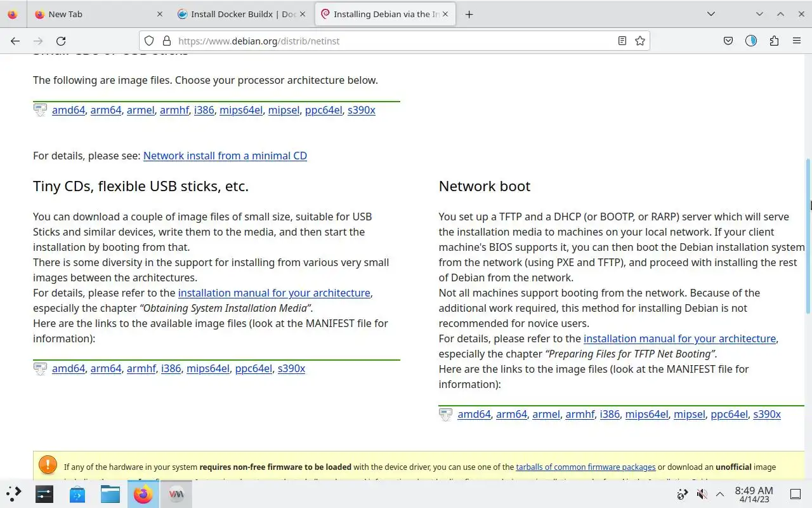Open tracking protection shield panel
Image resolution: width=812 pixels, height=508 pixels.
click(149, 41)
